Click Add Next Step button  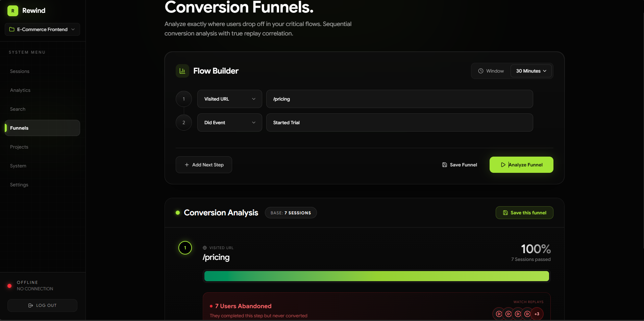pos(204,165)
